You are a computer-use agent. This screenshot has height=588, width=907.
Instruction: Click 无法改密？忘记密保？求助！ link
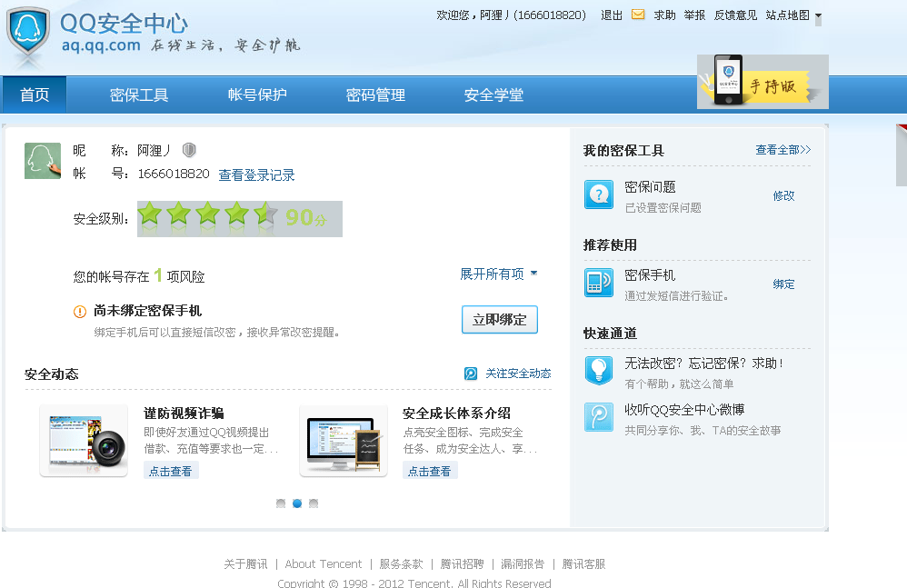pos(704,364)
